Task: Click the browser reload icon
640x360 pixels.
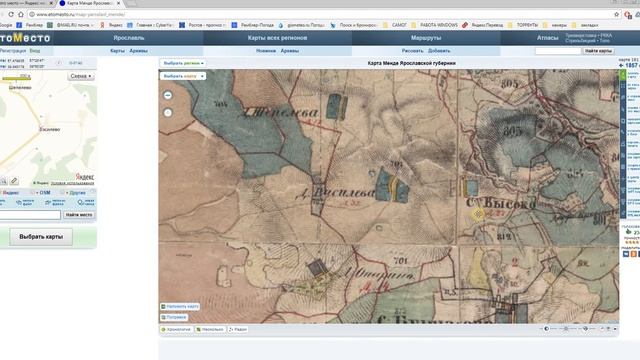Action: tap(11, 14)
